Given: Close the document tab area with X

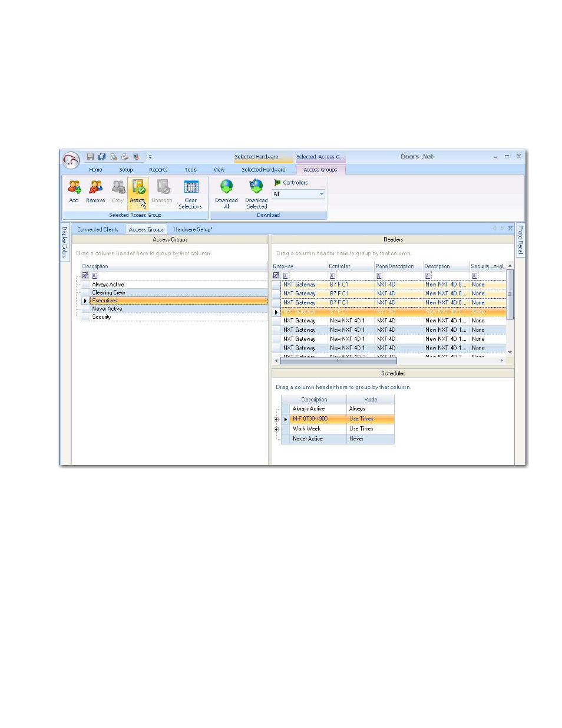Looking at the screenshot, I should click(510, 229).
